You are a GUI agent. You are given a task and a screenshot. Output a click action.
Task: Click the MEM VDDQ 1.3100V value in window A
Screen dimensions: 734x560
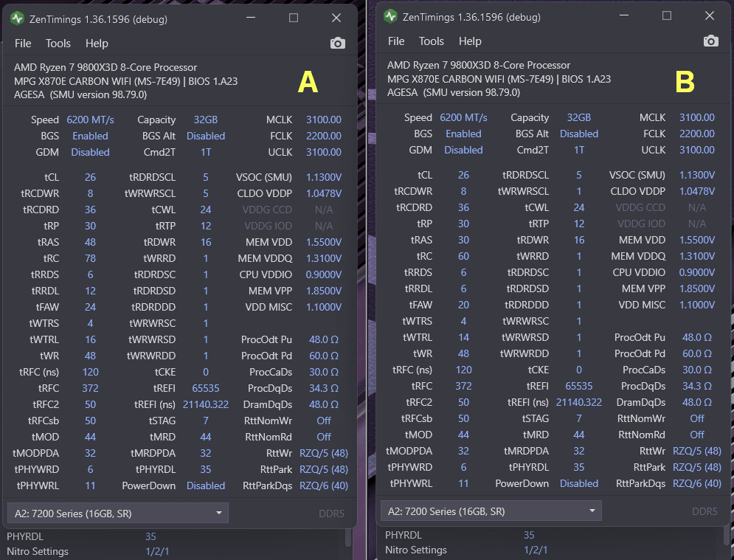tap(323, 258)
